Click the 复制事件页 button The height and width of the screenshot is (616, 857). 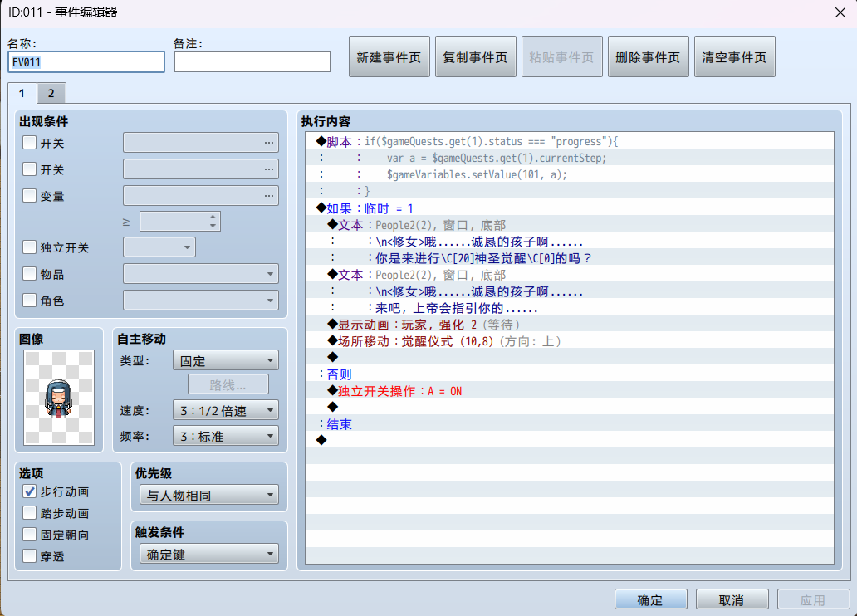[x=476, y=56]
